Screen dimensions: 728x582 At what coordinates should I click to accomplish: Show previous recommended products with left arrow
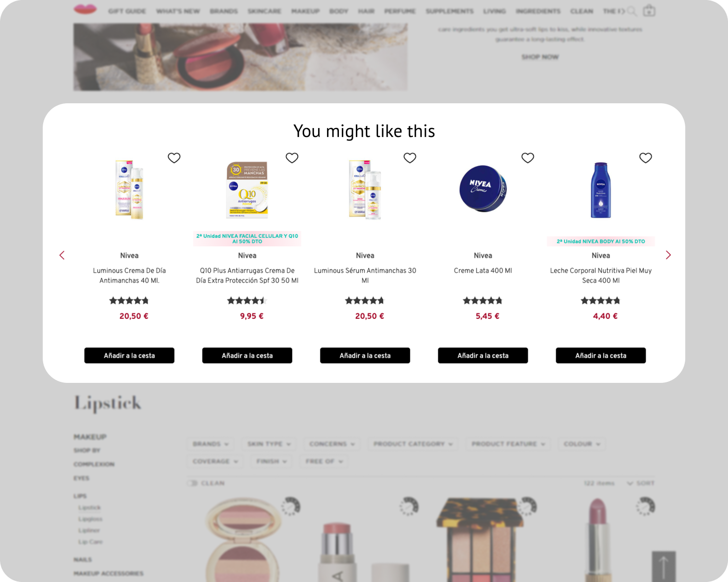(62, 255)
